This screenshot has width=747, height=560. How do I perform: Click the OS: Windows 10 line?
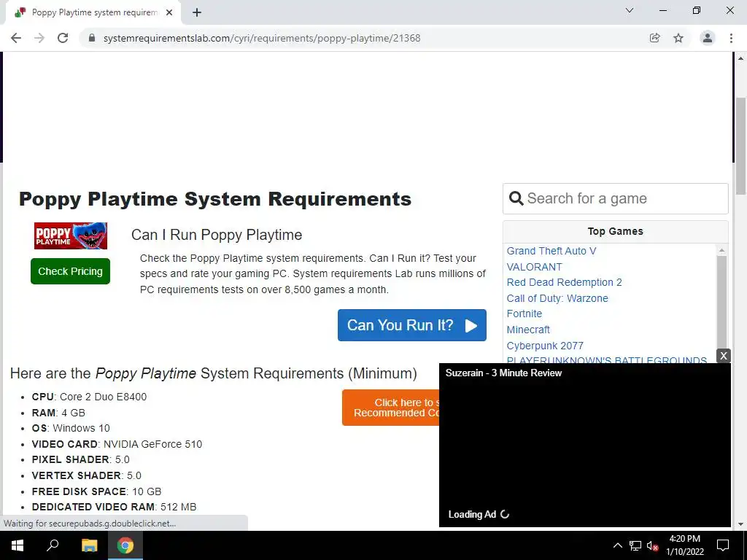(71, 428)
